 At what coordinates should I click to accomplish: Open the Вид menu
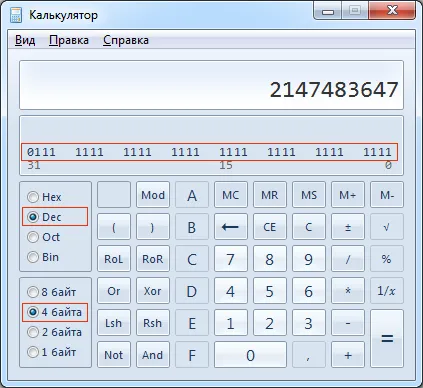tap(25, 40)
